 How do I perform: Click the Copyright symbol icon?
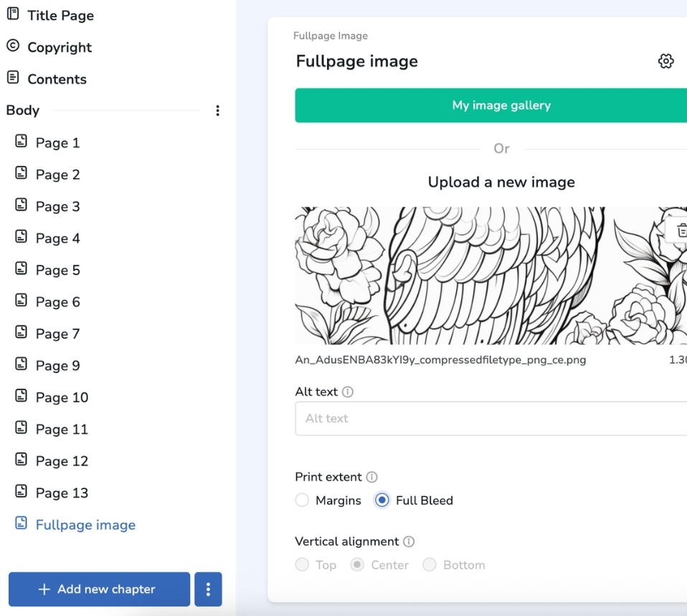(x=13, y=47)
